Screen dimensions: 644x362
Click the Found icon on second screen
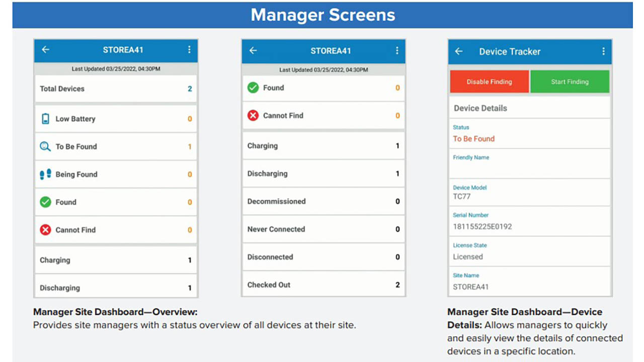point(253,88)
